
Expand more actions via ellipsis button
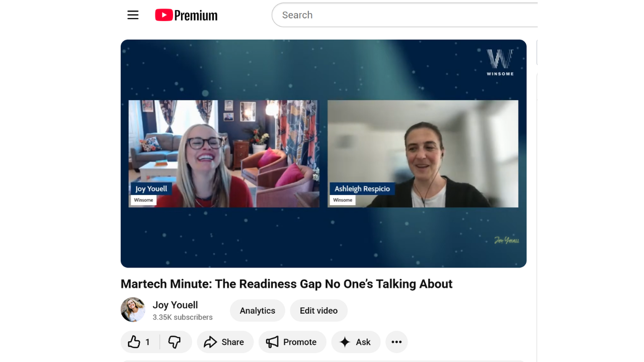396,342
